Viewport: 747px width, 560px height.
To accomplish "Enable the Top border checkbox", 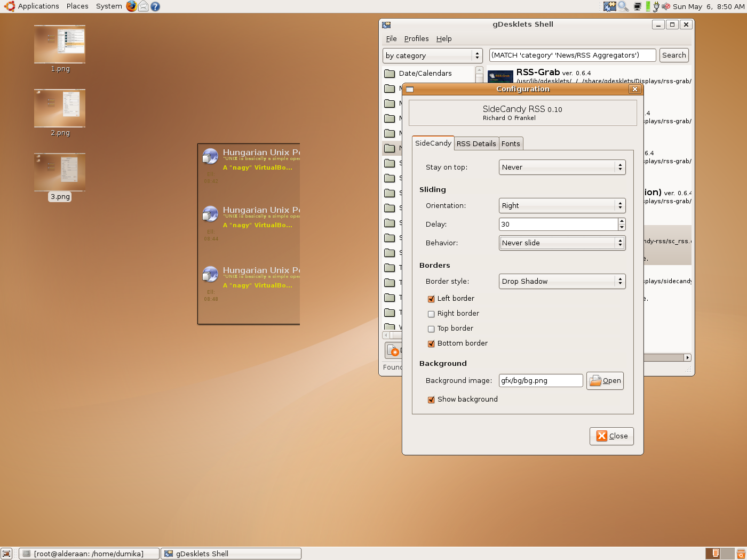I will coord(431,329).
